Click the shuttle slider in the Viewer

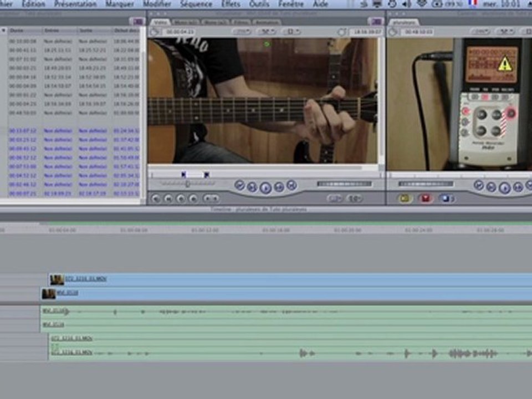click(x=187, y=184)
